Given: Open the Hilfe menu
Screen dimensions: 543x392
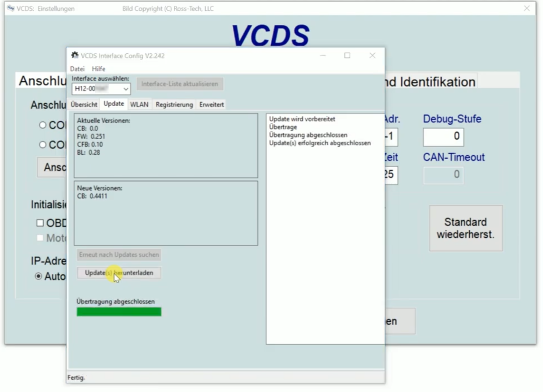Looking at the screenshot, I should click(x=98, y=69).
